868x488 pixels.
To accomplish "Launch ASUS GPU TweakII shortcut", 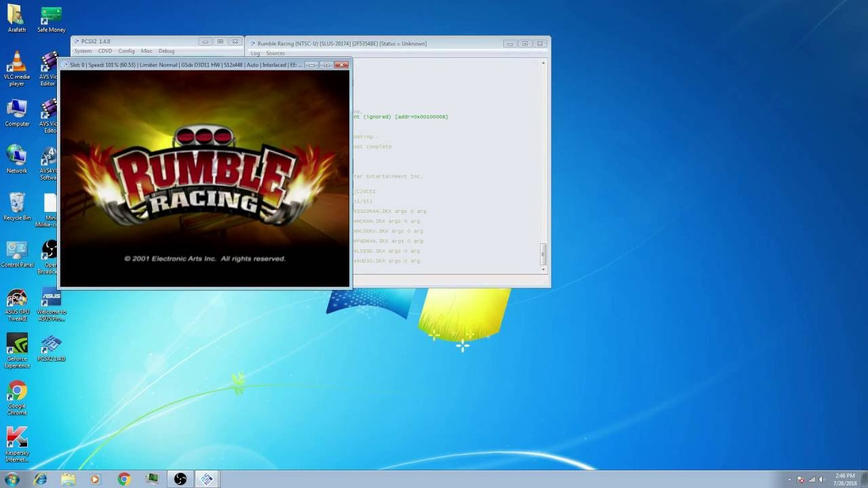I will (16, 305).
